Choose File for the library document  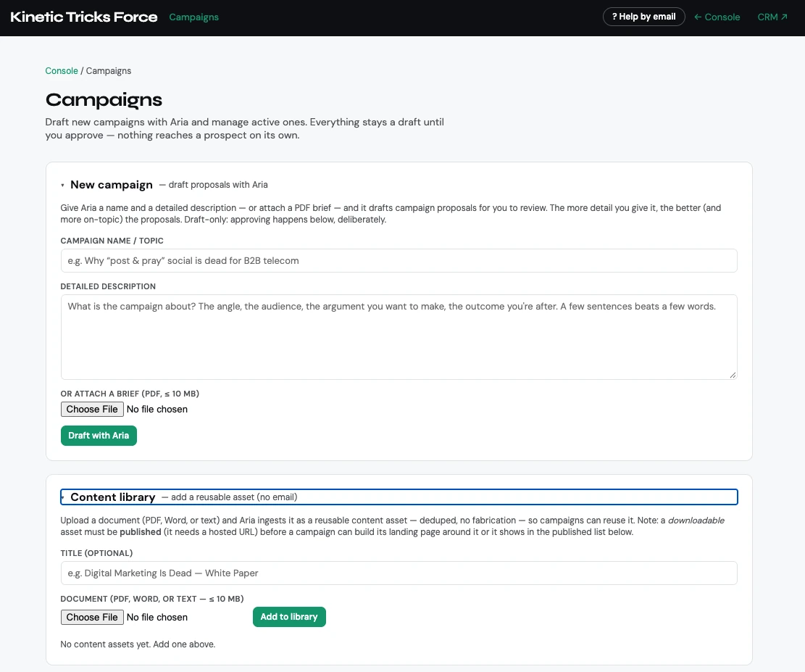92,617
